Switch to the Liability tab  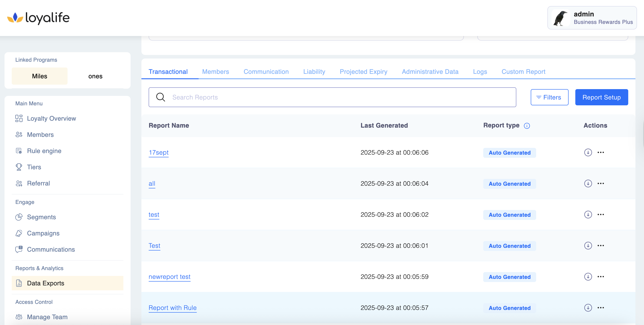tap(314, 72)
